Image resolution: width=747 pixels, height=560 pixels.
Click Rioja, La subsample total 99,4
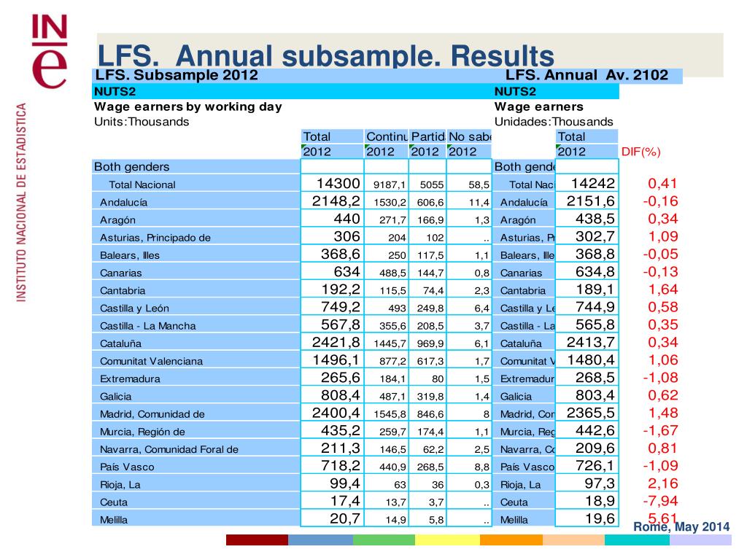(x=345, y=483)
